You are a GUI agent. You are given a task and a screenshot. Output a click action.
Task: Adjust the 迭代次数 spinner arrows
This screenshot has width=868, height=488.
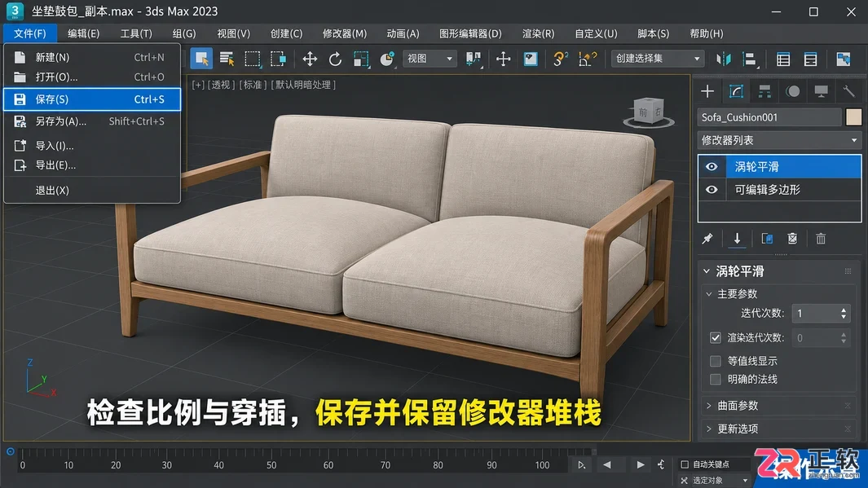pyautogui.click(x=843, y=313)
